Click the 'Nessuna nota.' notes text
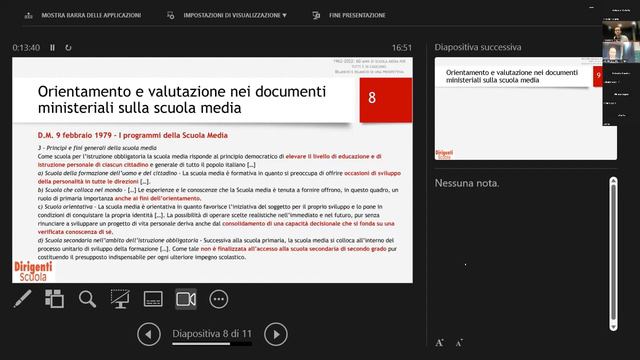The width and height of the screenshot is (640, 360). click(467, 183)
